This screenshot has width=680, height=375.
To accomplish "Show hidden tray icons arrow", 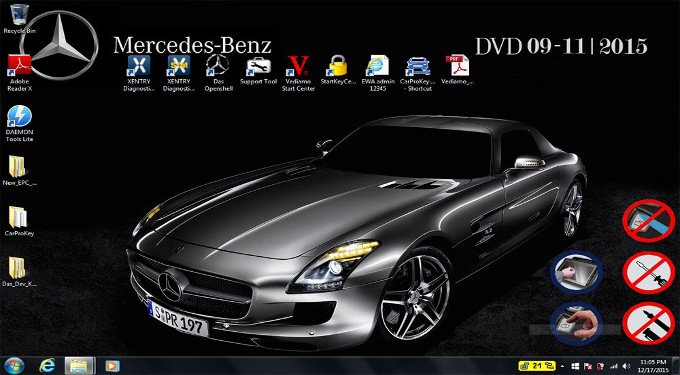I will coord(562,366).
